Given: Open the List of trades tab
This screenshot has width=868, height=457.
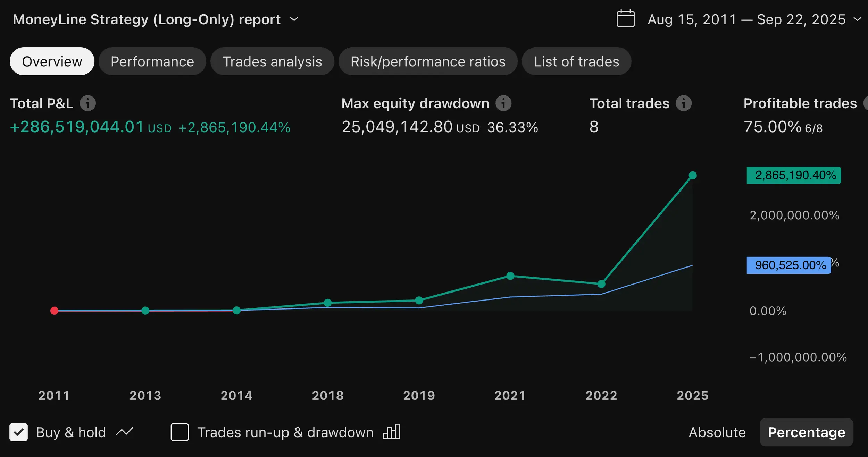Looking at the screenshot, I should tap(576, 61).
